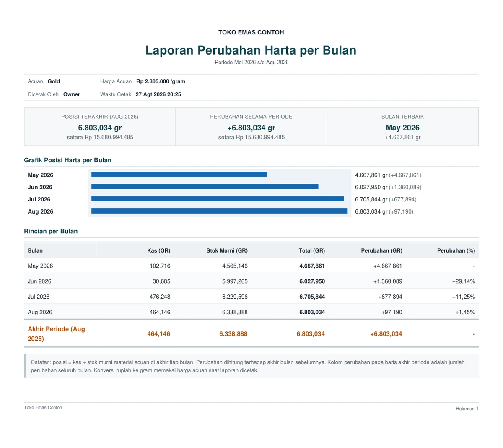This screenshot has height=448, width=503.
Task: Click the Perubahan (%) column header
Action: (456, 250)
